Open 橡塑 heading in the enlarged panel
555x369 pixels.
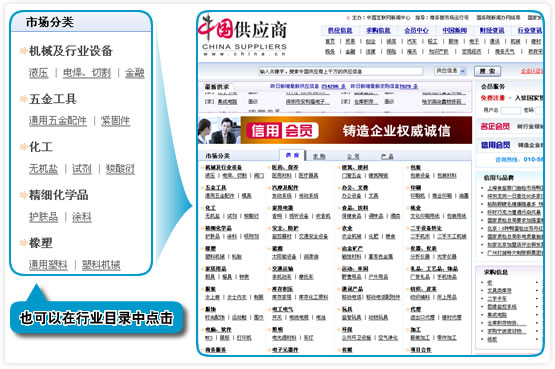pos(41,243)
